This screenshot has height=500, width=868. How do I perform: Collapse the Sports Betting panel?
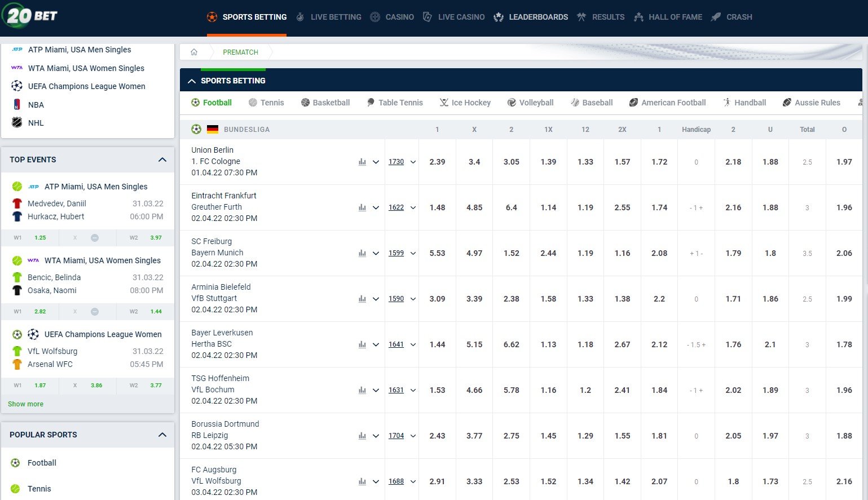point(192,81)
